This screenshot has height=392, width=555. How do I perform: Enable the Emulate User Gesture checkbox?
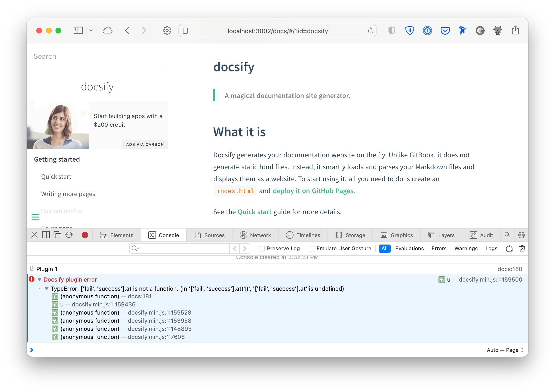point(311,249)
